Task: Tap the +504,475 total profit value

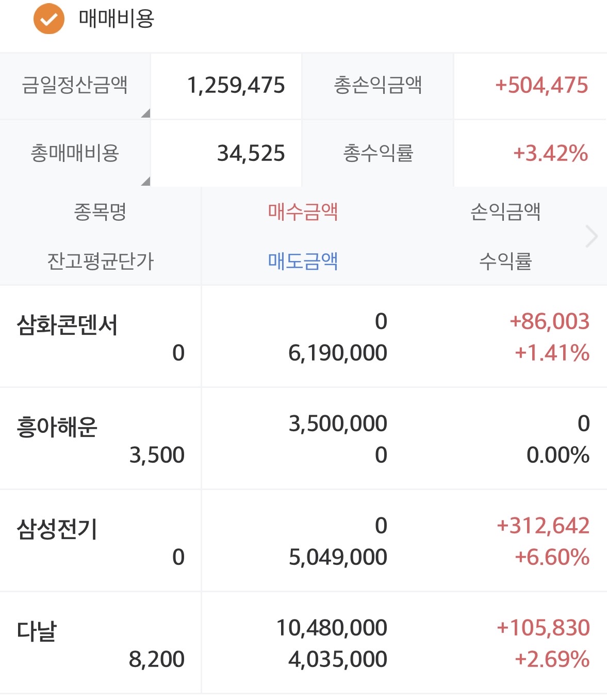Action: (541, 86)
